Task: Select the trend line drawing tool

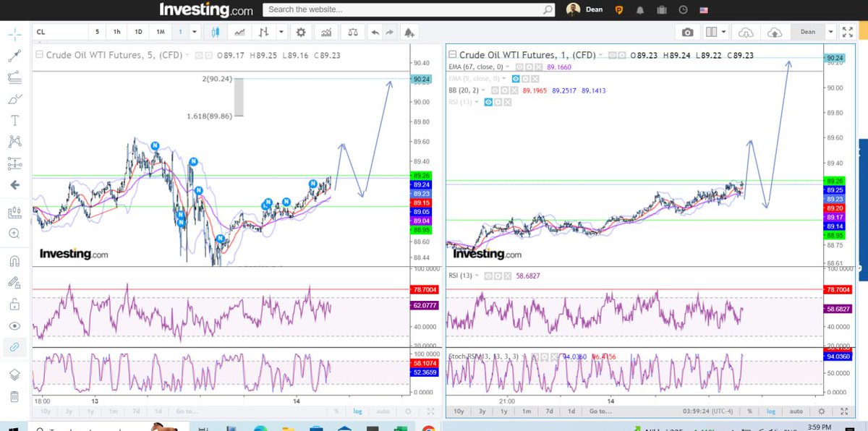Action: pyautogui.click(x=14, y=54)
